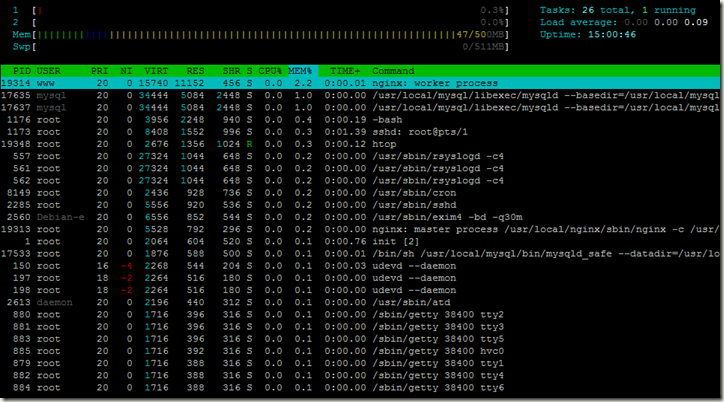Viewport: 724px width, 402px height.
Task: Select the getty tty6 process row
Action: pos(360,388)
